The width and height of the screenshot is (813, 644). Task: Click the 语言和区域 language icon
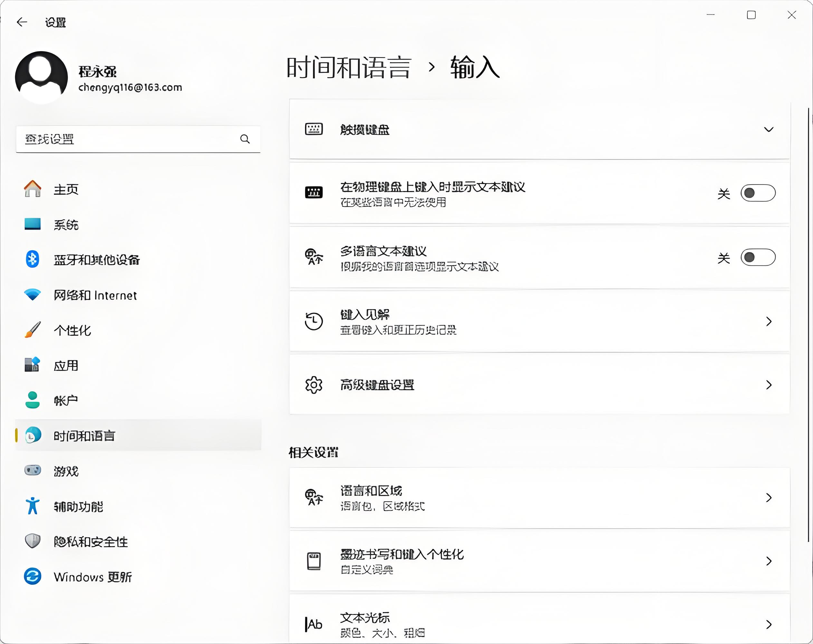click(314, 497)
